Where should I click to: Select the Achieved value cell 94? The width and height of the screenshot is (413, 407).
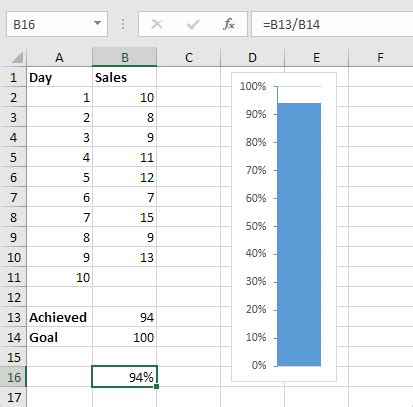125,317
